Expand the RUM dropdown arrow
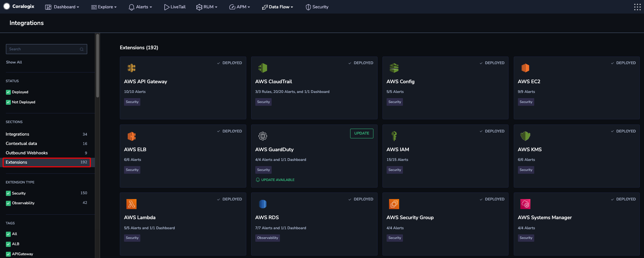Screen dimensions: 644x258 216,7
